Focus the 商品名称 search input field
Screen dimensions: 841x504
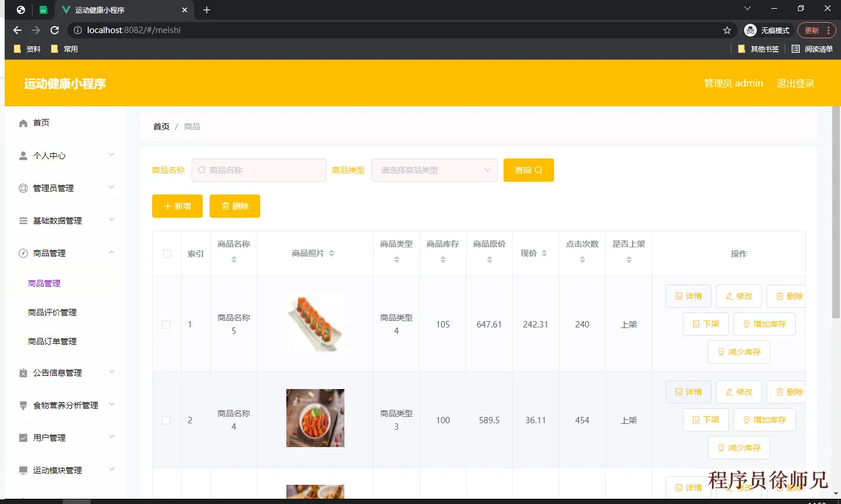point(259,170)
